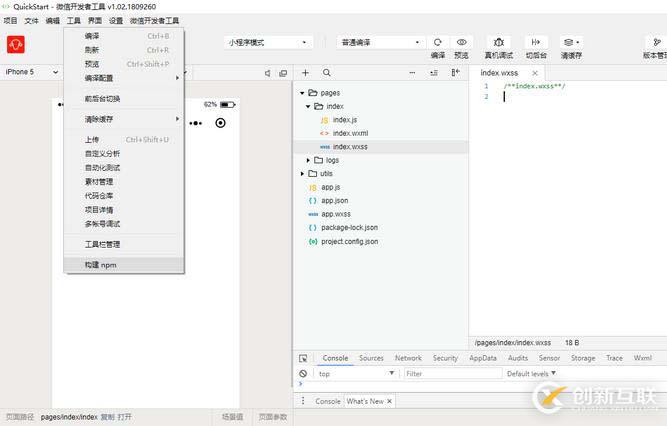The height and width of the screenshot is (426, 667).
Task: Click the file tree sort icon
Action: 434,73
